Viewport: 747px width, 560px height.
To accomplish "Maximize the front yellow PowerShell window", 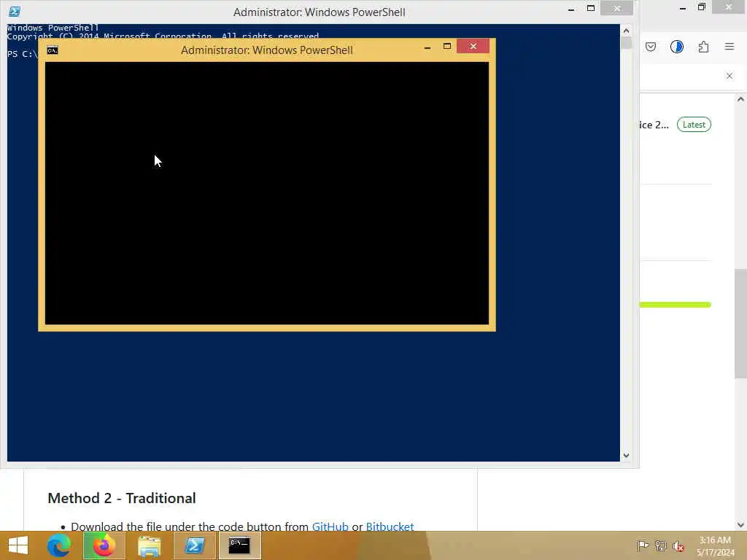I will tap(447, 47).
